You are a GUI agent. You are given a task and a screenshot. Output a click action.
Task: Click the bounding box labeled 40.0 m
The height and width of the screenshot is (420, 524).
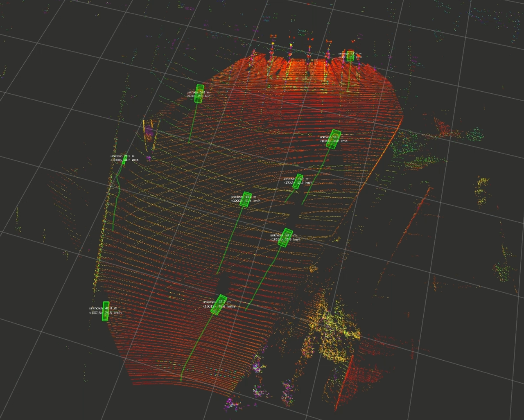(x=106, y=311)
